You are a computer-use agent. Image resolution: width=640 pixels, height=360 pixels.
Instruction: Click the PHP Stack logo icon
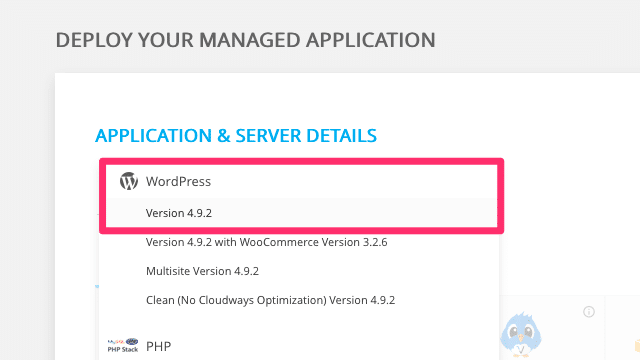[x=123, y=345]
